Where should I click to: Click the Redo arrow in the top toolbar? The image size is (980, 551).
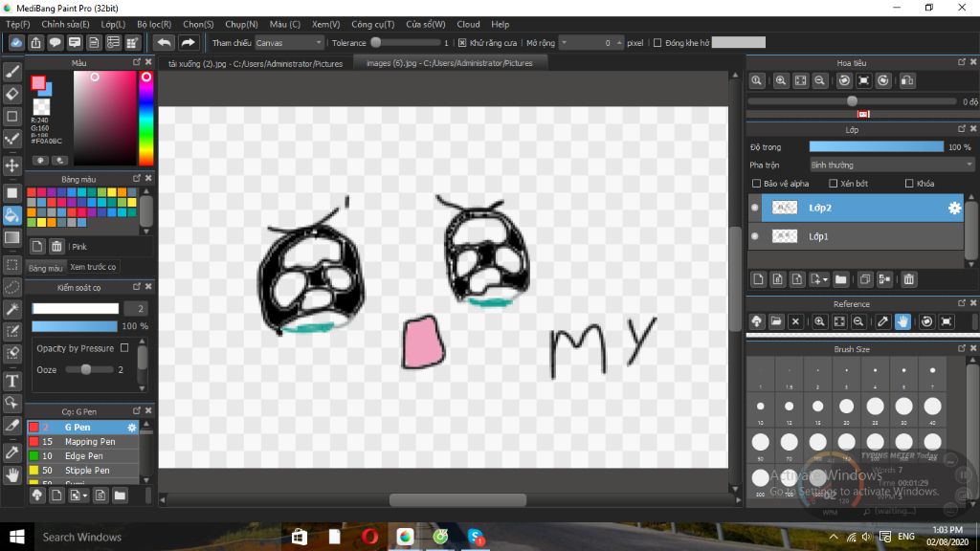(x=188, y=42)
